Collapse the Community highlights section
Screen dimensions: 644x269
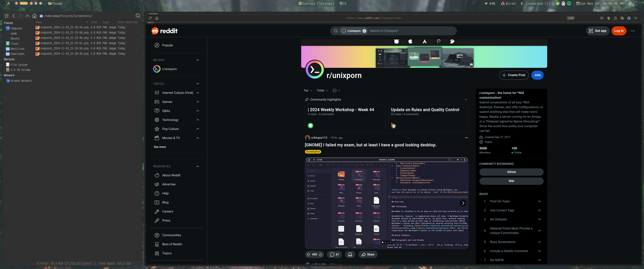pyautogui.click(x=466, y=99)
